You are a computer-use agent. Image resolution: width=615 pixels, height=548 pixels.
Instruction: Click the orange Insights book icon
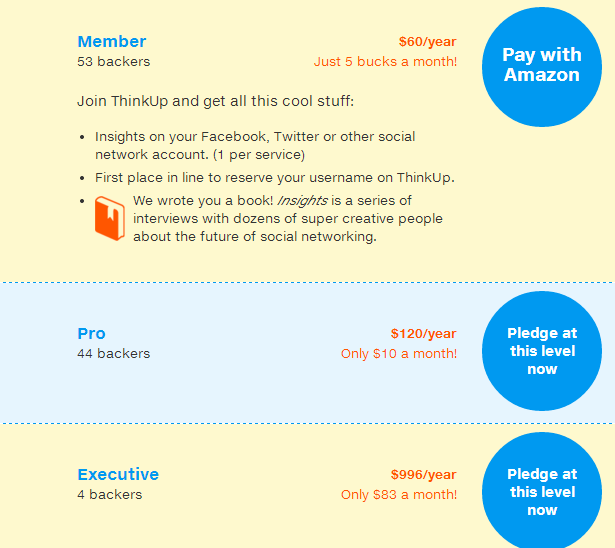click(x=110, y=218)
